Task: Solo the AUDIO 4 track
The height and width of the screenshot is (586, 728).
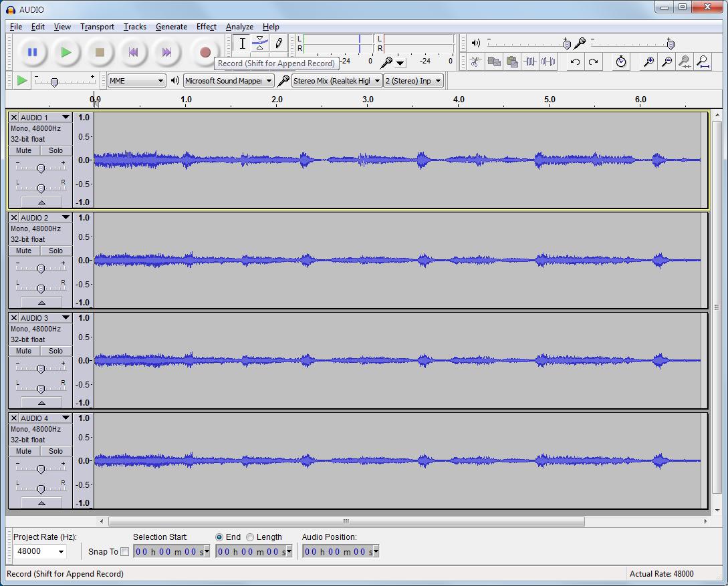Action: 55,452
